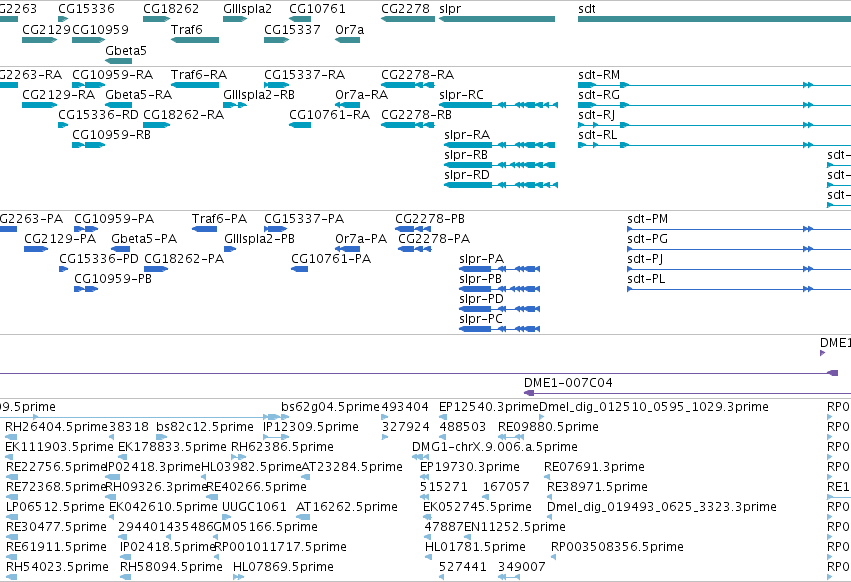The width and height of the screenshot is (851, 582).
Task: Click the CG2278-RB transcript label
Action: tap(416, 115)
